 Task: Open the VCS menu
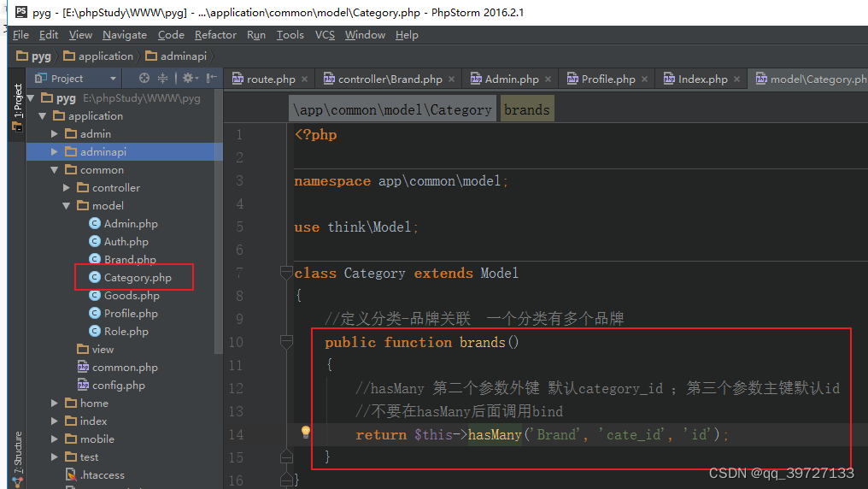pos(325,35)
